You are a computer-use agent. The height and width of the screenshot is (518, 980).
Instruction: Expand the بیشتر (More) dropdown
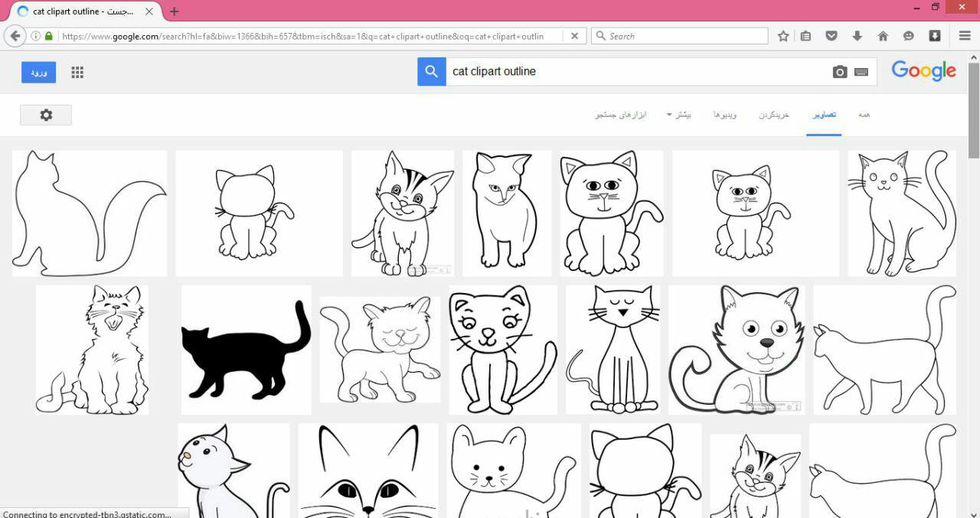pos(679,115)
